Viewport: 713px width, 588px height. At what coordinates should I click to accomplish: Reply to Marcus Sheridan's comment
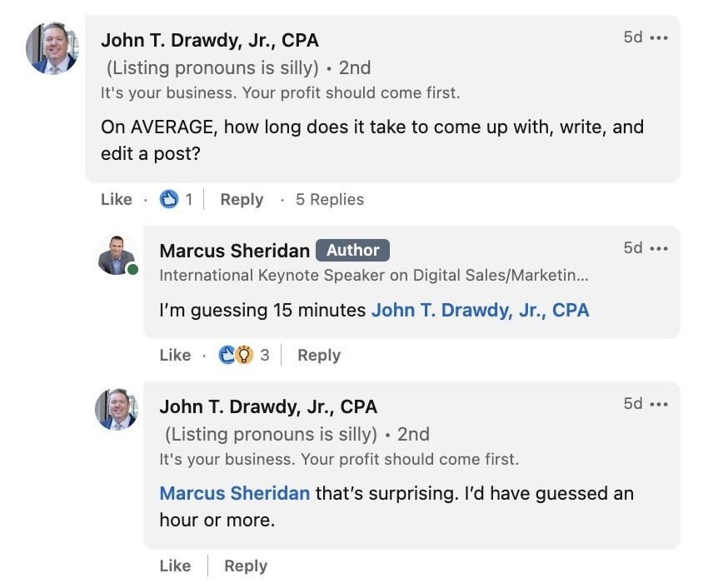(319, 356)
